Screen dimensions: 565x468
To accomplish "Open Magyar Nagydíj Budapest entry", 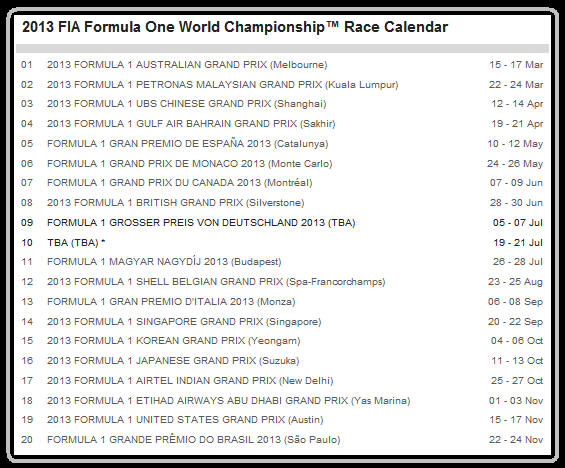I will [x=164, y=262].
